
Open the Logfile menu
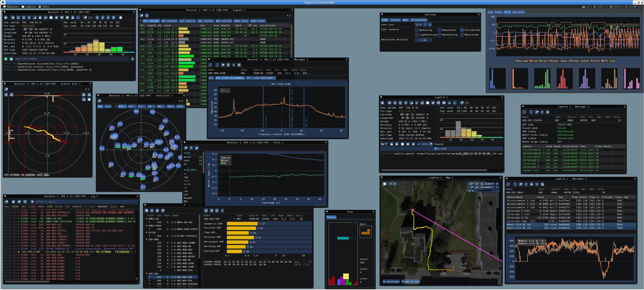28,7
